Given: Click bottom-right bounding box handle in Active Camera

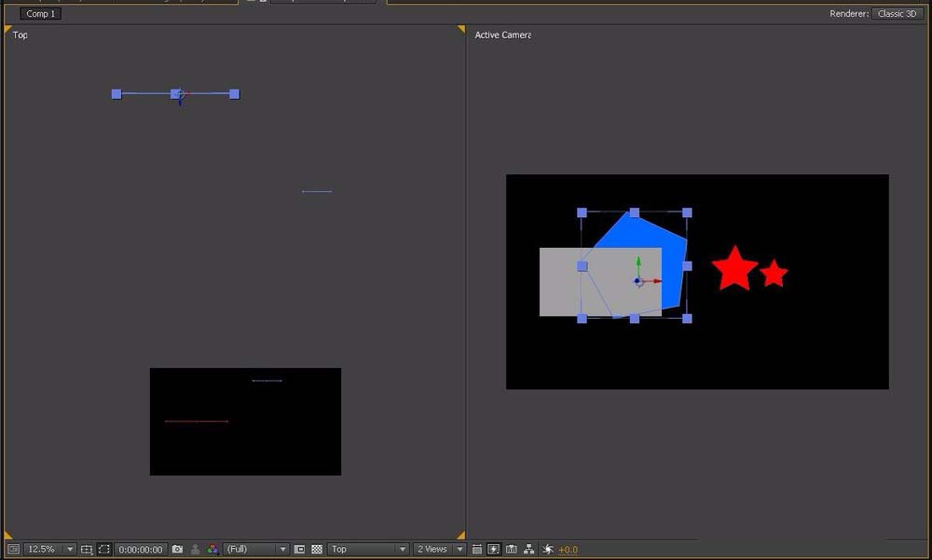Looking at the screenshot, I should pyautogui.click(x=687, y=319).
